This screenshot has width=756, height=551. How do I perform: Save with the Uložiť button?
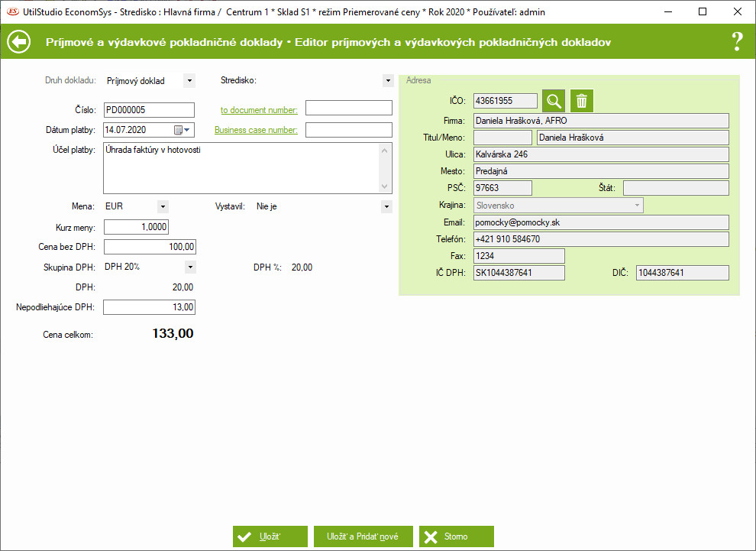[x=270, y=536]
